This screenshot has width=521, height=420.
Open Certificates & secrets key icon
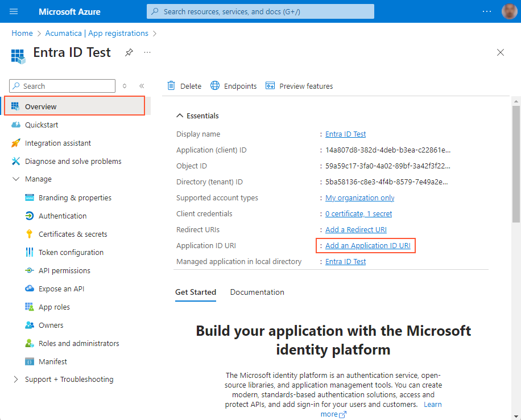30,234
